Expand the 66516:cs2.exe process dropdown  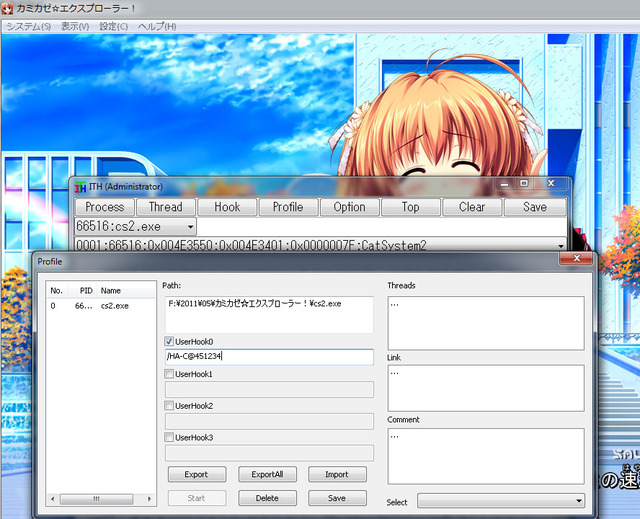(x=190, y=227)
